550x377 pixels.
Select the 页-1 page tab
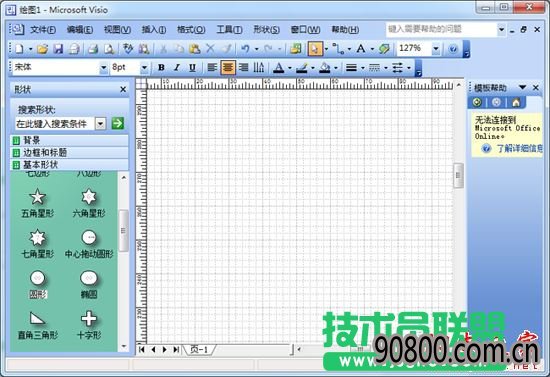point(199,349)
